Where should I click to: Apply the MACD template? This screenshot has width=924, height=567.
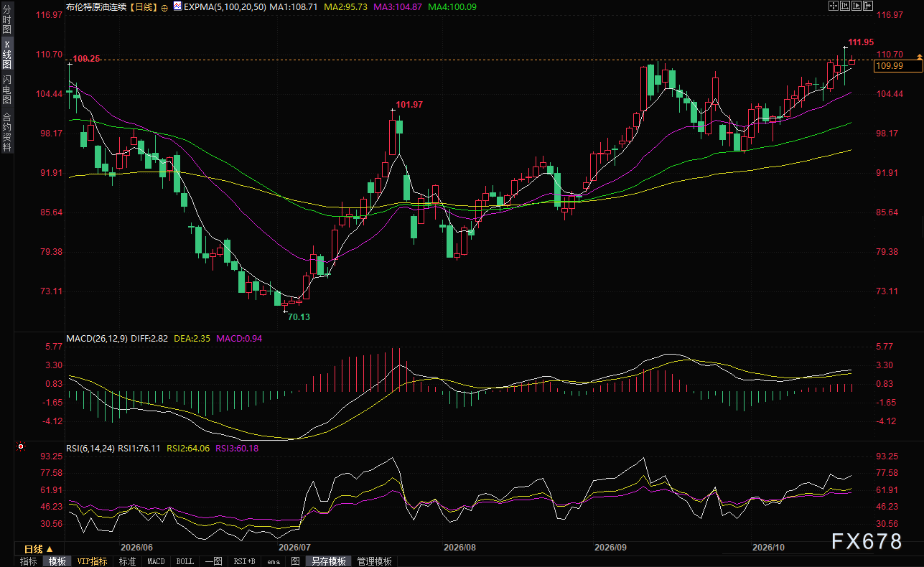pos(156,561)
